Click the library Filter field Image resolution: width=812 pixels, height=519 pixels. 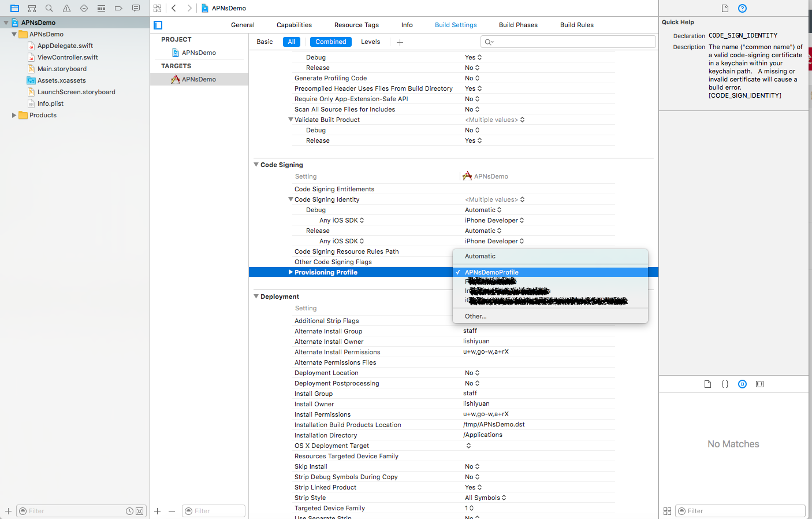click(x=740, y=511)
